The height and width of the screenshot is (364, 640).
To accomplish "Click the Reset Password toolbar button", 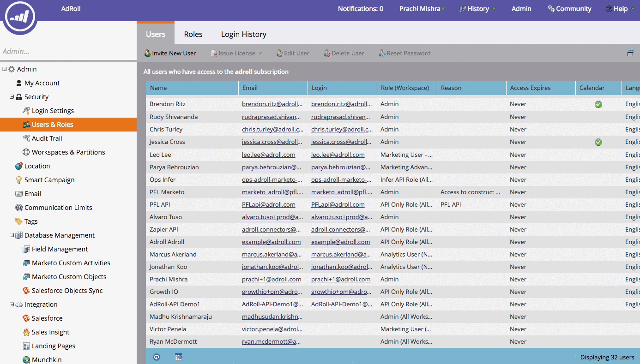I will tap(405, 53).
